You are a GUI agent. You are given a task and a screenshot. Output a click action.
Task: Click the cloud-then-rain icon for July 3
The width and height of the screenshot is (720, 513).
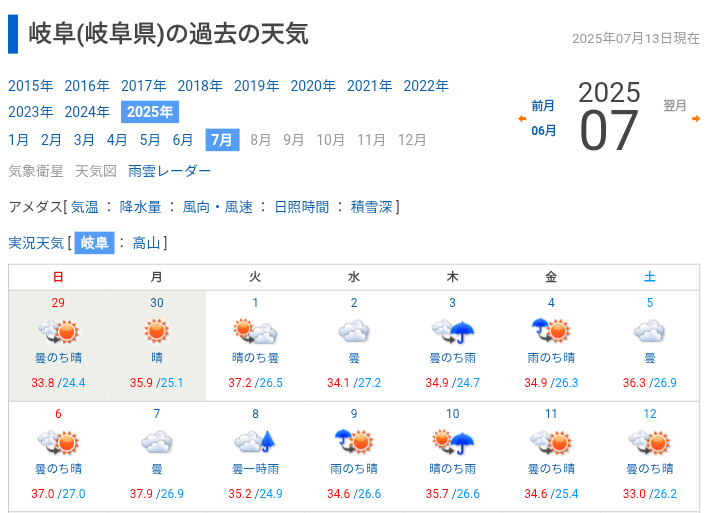point(453,332)
